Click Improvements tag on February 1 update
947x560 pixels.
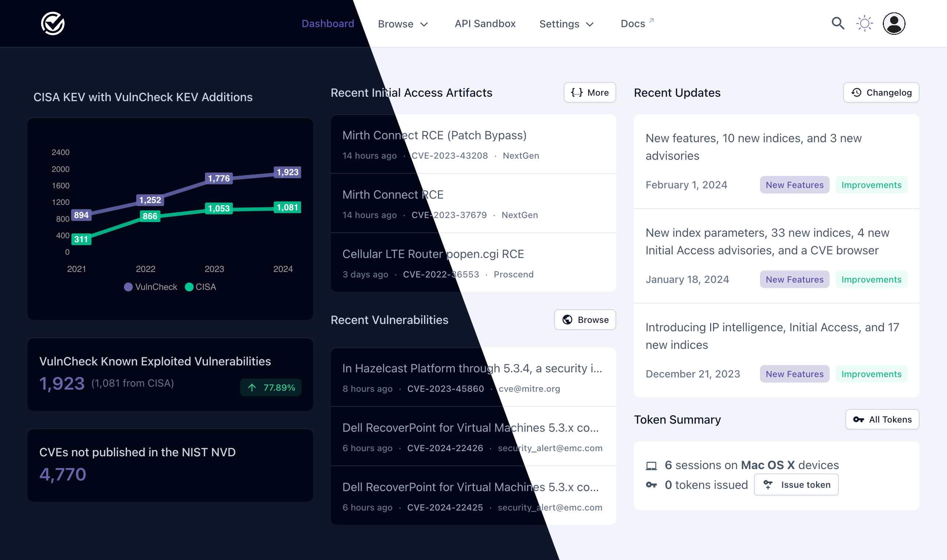871,185
